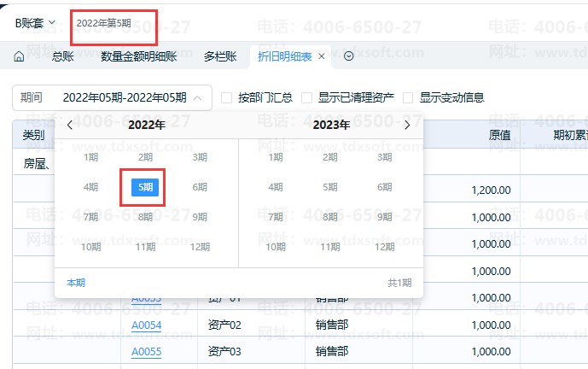Switch to the 数量金额明细账 tab
The width and height of the screenshot is (588, 369).
139,56
